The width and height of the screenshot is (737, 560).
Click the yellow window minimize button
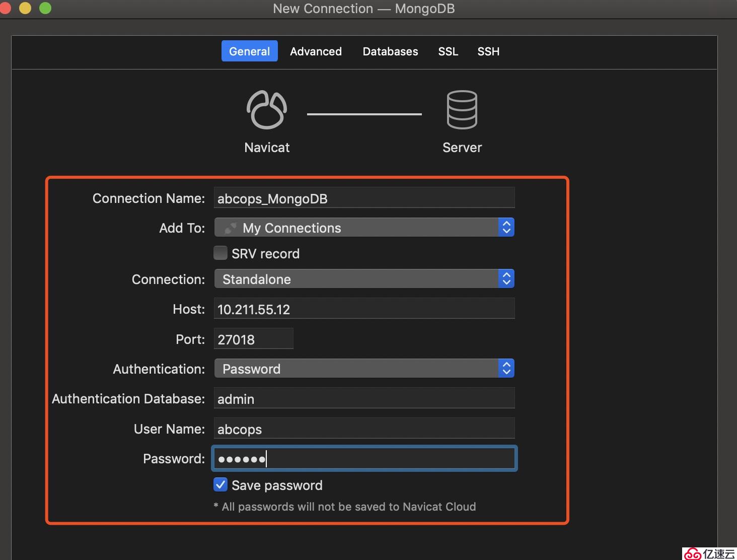click(25, 8)
